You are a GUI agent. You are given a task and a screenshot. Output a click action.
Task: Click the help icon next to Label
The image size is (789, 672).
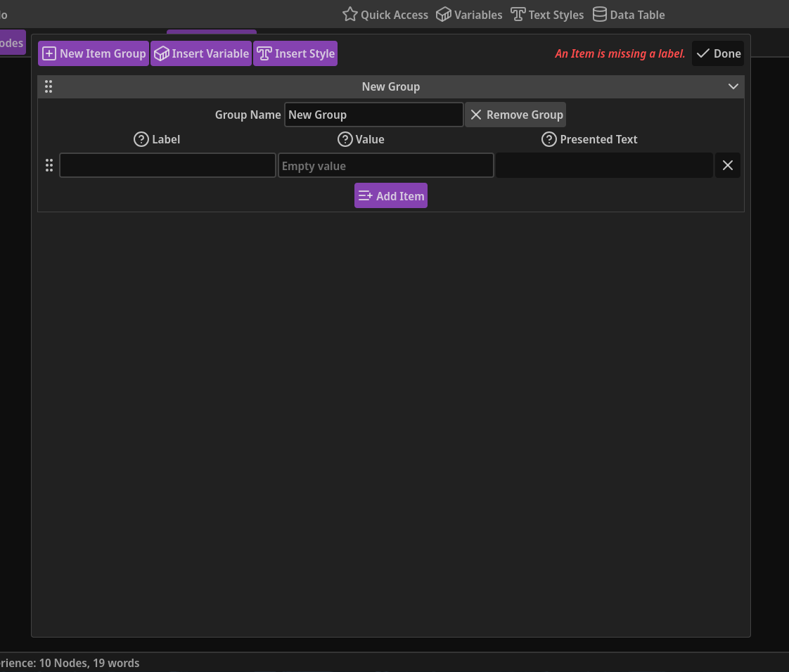[141, 139]
